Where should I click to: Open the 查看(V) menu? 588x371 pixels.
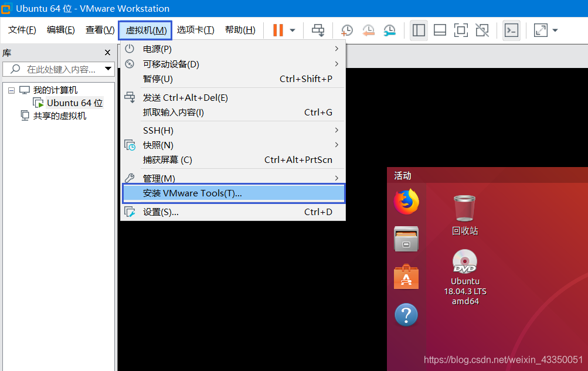pos(100,30)
